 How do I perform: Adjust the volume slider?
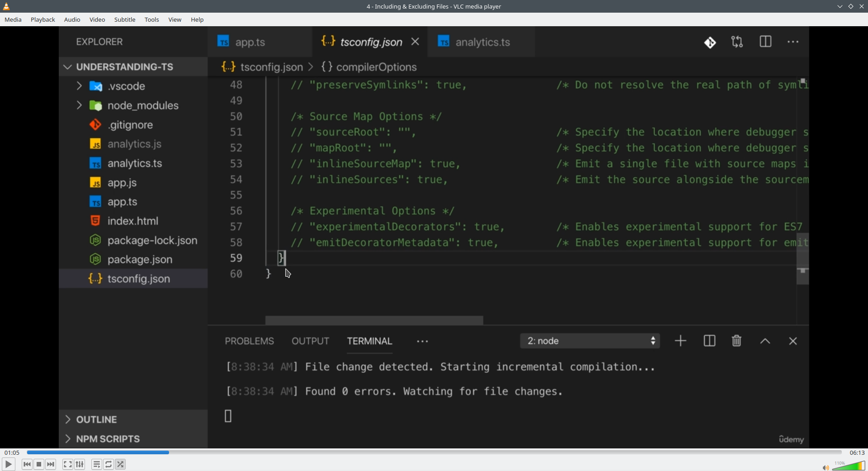[849, 466]
